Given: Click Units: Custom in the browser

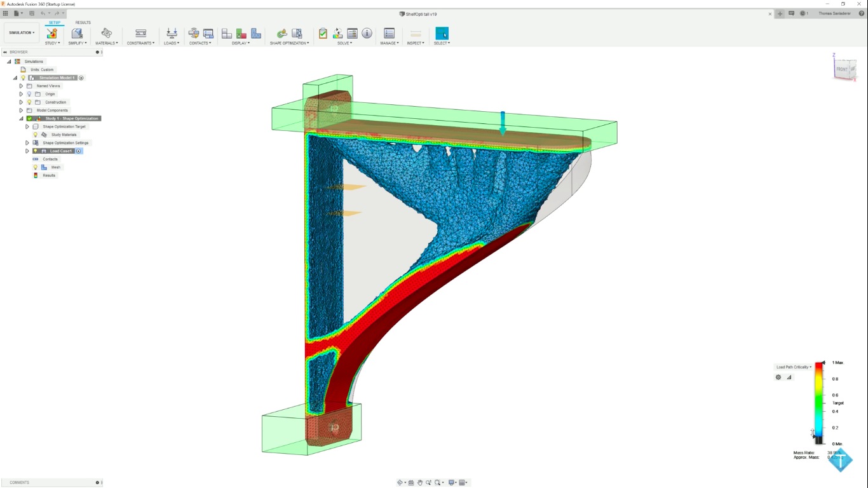Looking at the screenshot, I should pyautogui.click(x=43, y=70).
